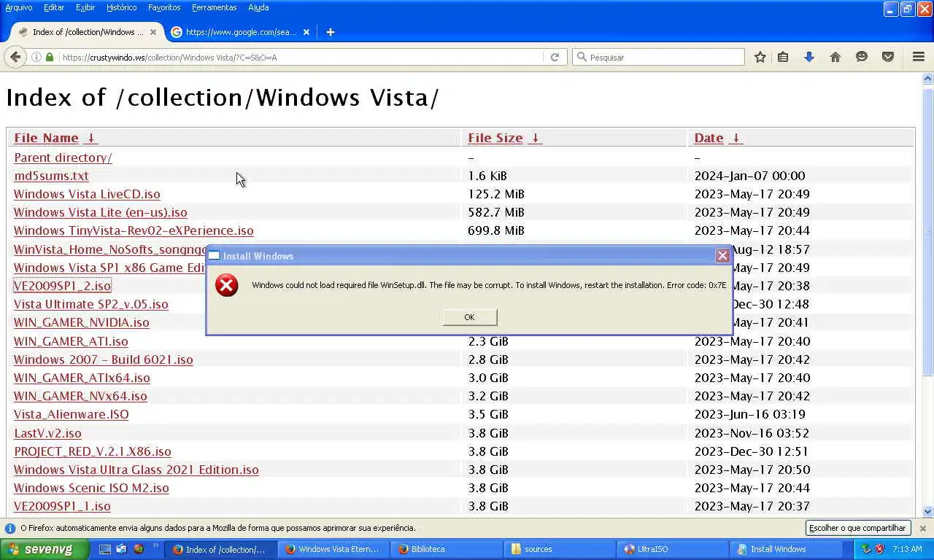Download Windows 2007 - Build 6021.iso
The image size is (934, 560).
(104, 359)
